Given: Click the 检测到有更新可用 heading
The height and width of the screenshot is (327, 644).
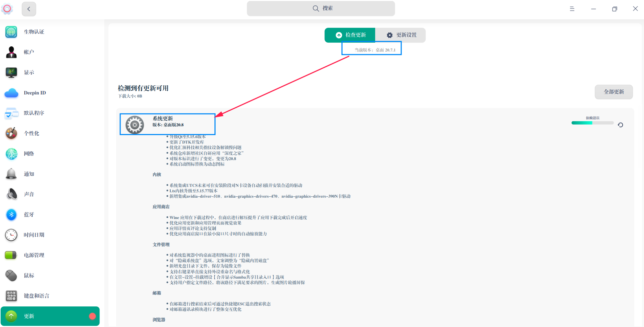Looking at the screenshot, I should click(x=143, y=88).
